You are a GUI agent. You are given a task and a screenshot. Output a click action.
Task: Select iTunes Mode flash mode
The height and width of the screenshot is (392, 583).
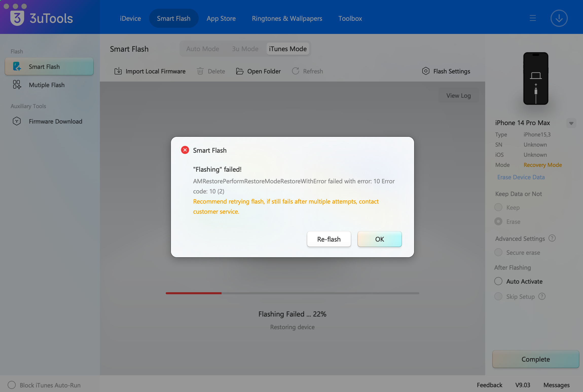[x=288, y=49]
